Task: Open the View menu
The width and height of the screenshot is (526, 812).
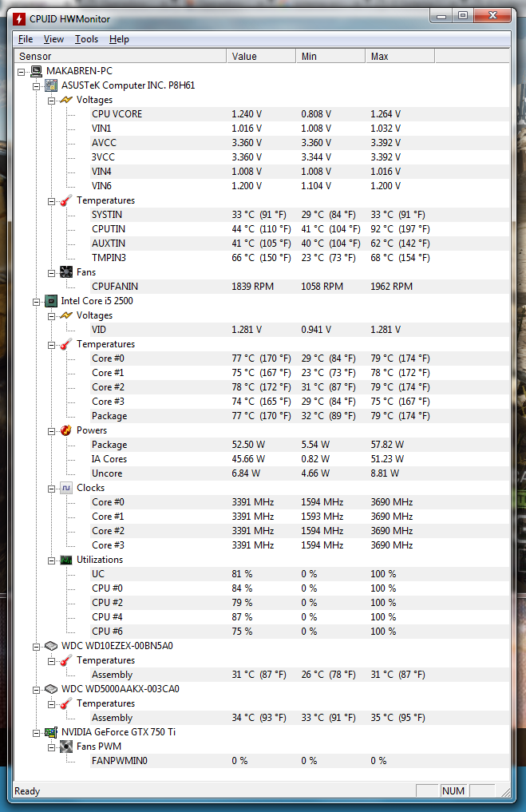Action: [x=53, y=39]
